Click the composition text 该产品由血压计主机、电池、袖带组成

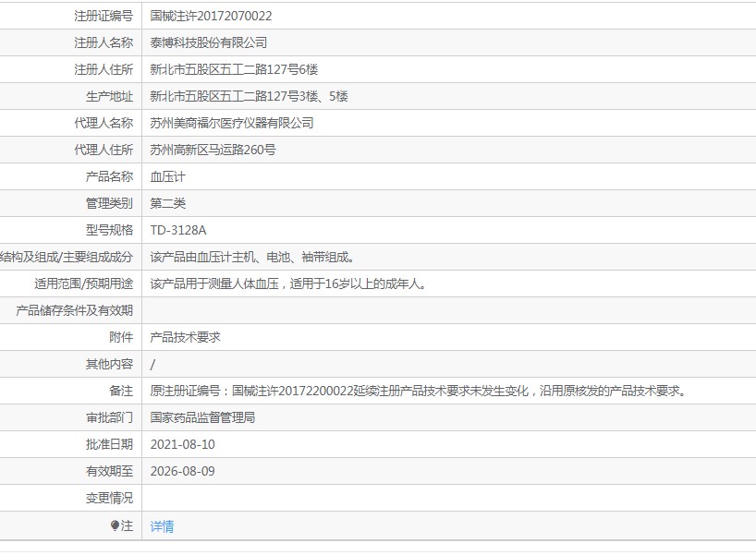pos(252,258)
